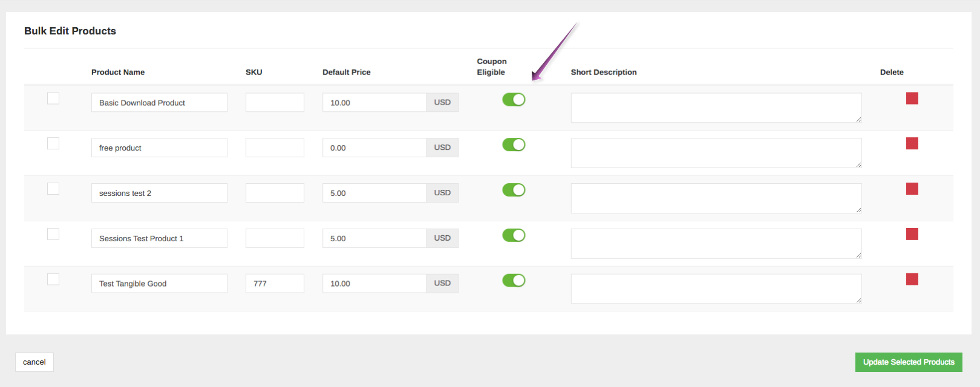Focus the sessions test 2 name field

click(x=159, y=193)
